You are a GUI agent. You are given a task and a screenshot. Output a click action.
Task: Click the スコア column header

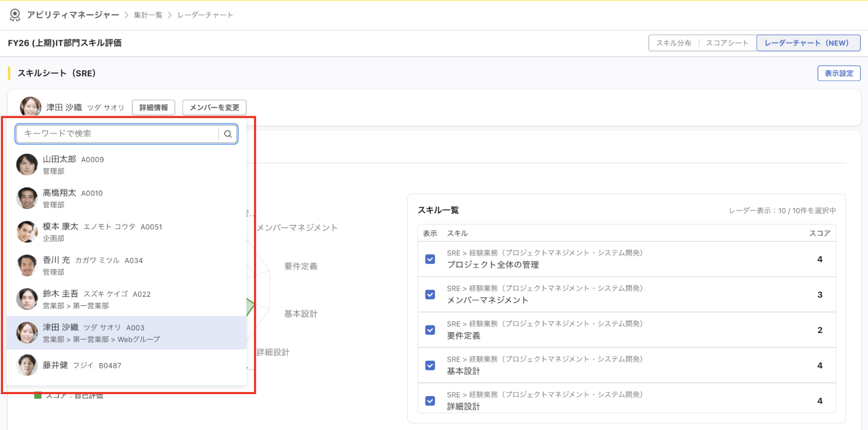[819, 233]
